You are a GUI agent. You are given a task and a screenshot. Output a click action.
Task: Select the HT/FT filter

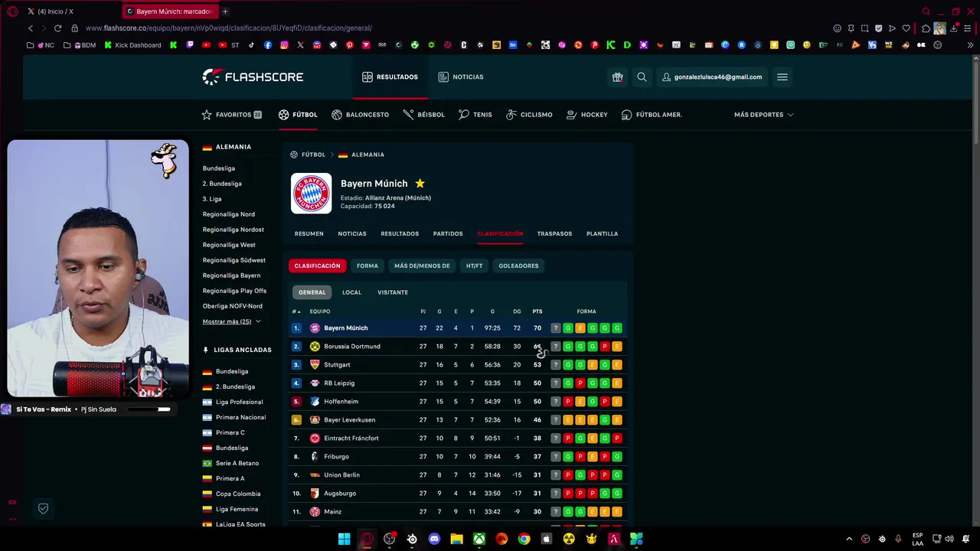[x=474, y=266]
